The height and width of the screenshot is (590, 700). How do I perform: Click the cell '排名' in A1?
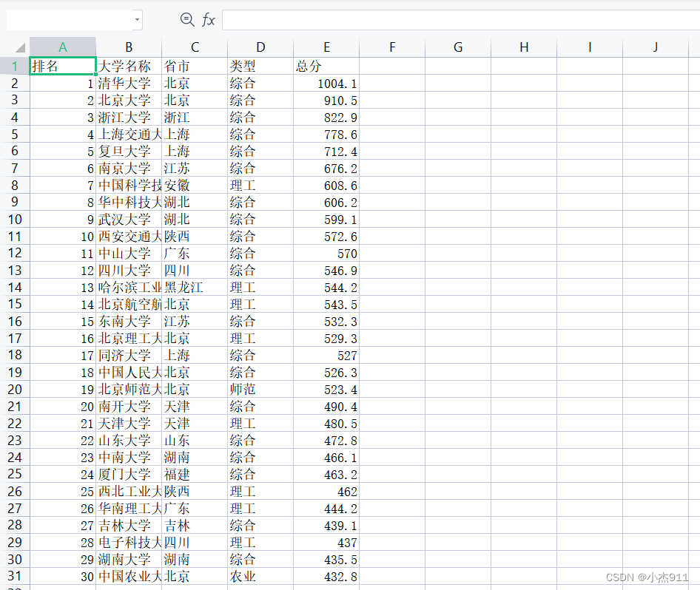[x=63, y=66]
